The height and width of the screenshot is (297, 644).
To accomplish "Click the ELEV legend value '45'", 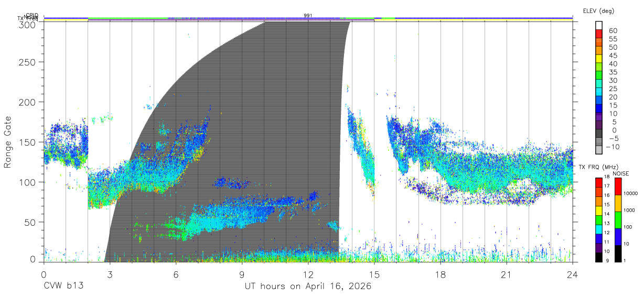I will pyautogui.click(x=613, y=56).
